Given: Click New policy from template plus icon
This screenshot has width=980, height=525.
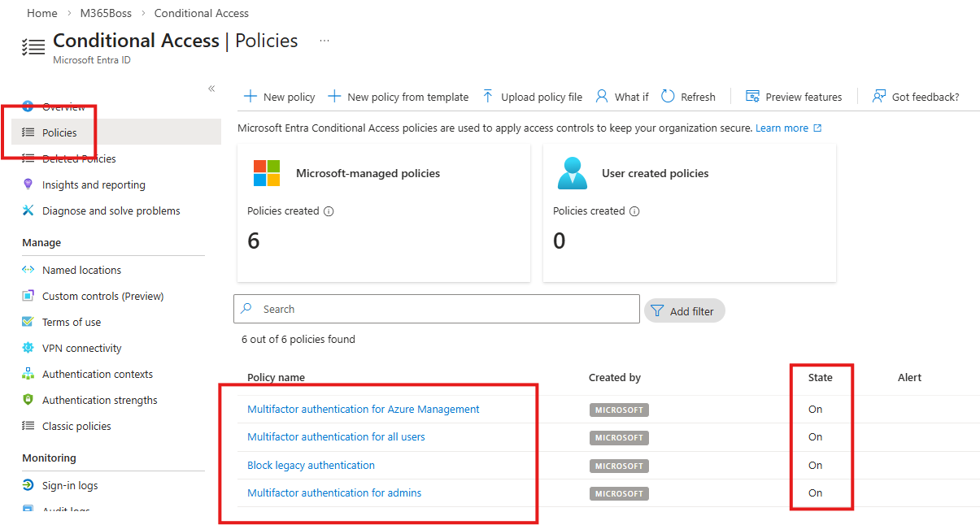Looking at the screenshot, I should [334, 97].
